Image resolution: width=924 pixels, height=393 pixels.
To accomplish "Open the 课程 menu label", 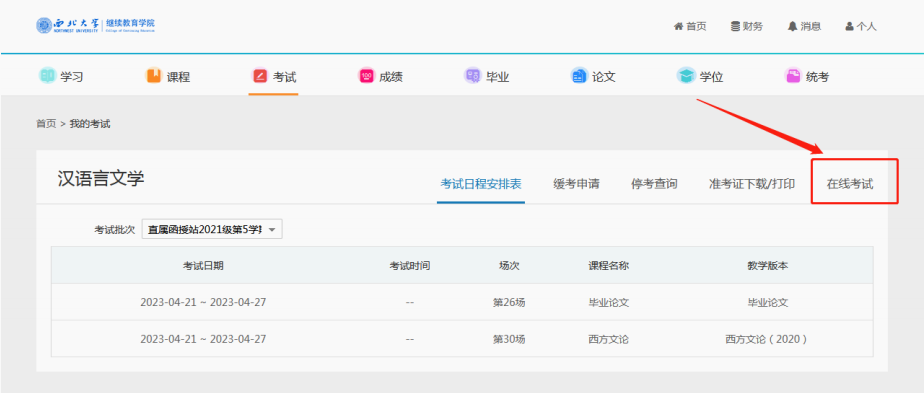I will [179, 77].
